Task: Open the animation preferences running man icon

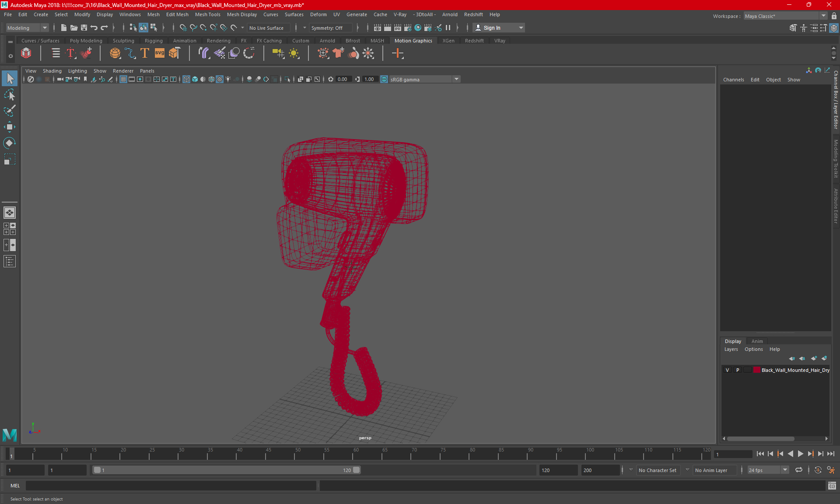Action: point(831,470)
